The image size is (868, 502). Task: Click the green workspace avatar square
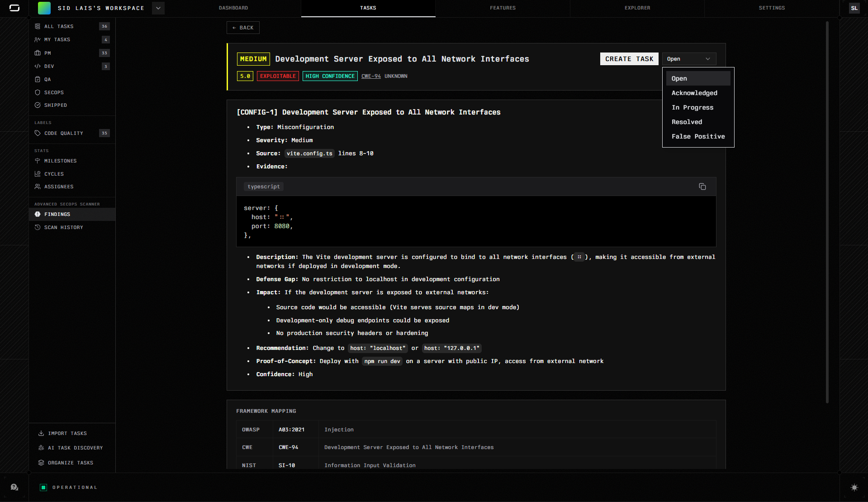point(44,8)
